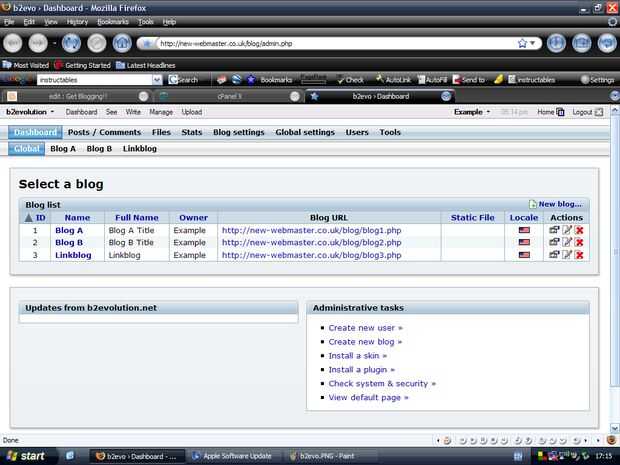
Task: Edit Blog A with the pencil icon
Action: [x=567, y=230]
